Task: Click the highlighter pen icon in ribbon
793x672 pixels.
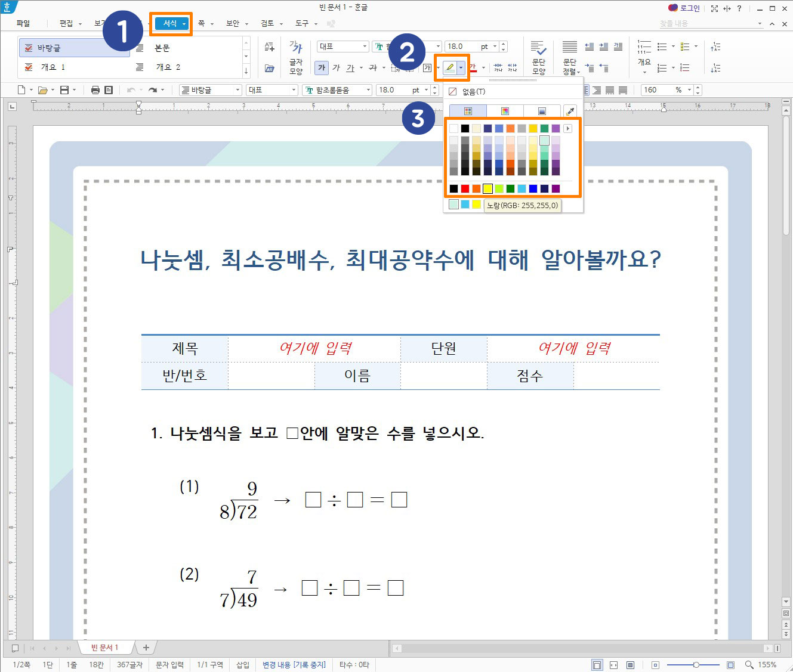Action: click(x=450, y=67)
